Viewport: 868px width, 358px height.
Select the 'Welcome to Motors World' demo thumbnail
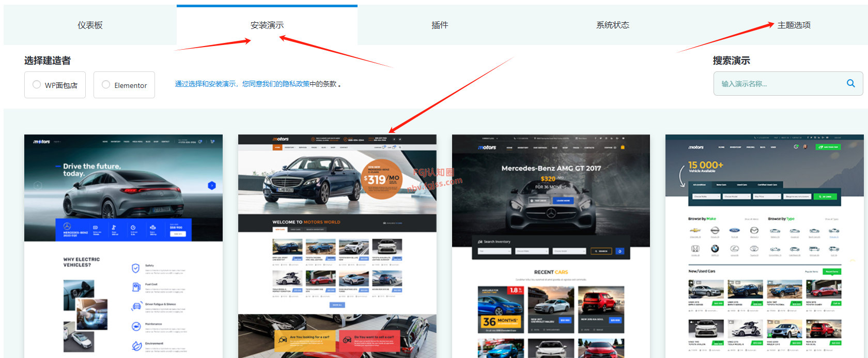[337, 246]
